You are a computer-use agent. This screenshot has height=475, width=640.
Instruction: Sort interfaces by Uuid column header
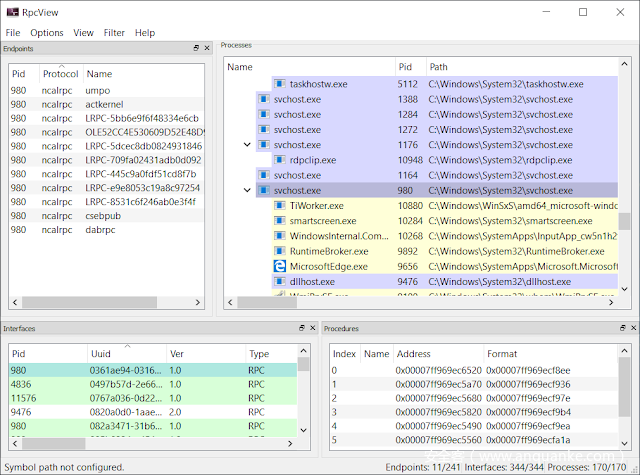click(x=101, y=354)
